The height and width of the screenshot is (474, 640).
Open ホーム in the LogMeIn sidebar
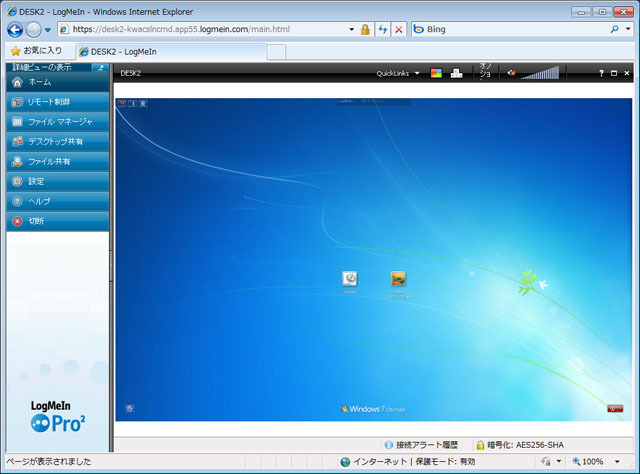58,82
